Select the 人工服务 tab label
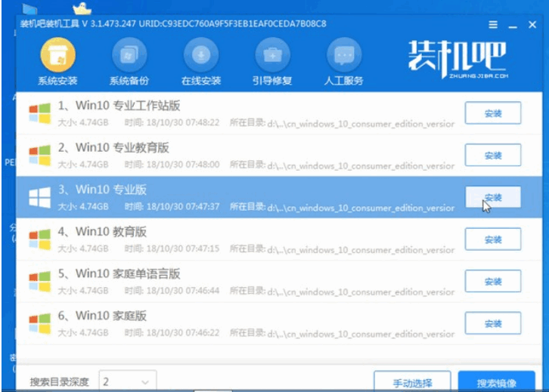This screenshot has height=392, width=549. [344, 81]
